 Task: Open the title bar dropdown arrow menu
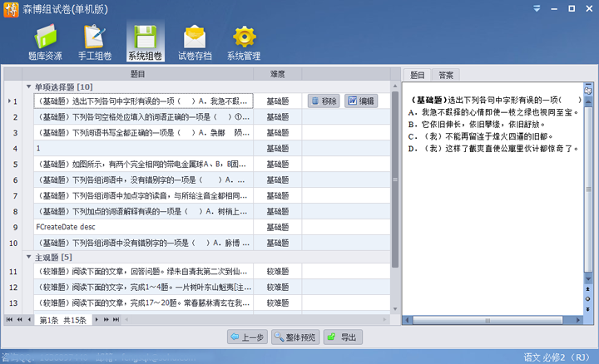point(537,8)
